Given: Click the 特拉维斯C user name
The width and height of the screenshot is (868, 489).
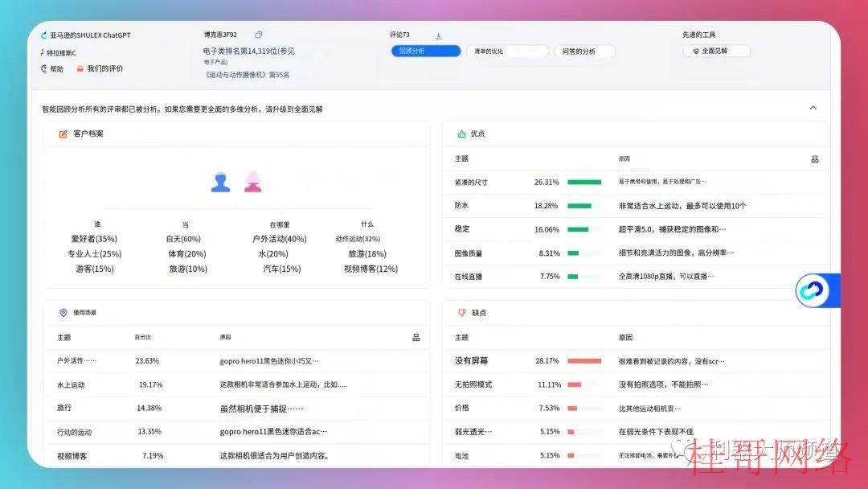Looking at the screenshot, I should pos(61,53).
